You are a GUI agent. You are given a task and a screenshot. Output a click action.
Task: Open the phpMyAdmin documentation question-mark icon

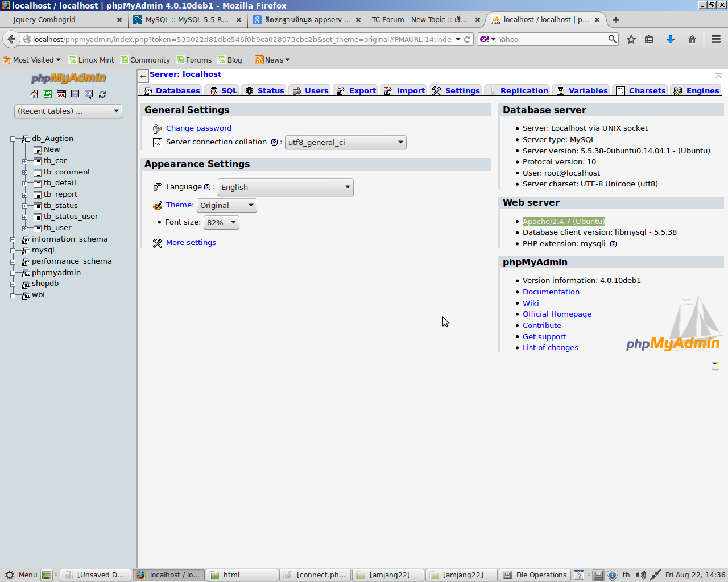coord(75,94)
